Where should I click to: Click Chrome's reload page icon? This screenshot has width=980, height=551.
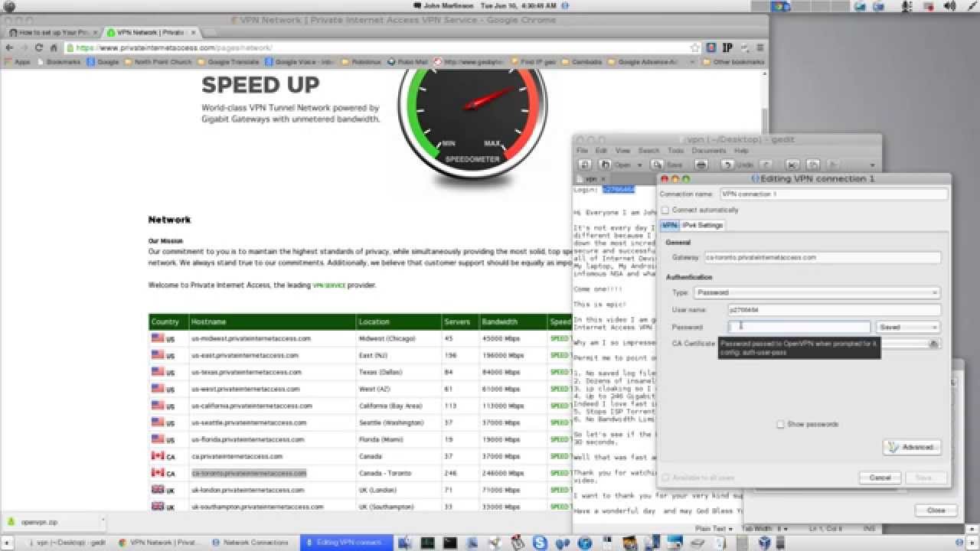[39, 47]
